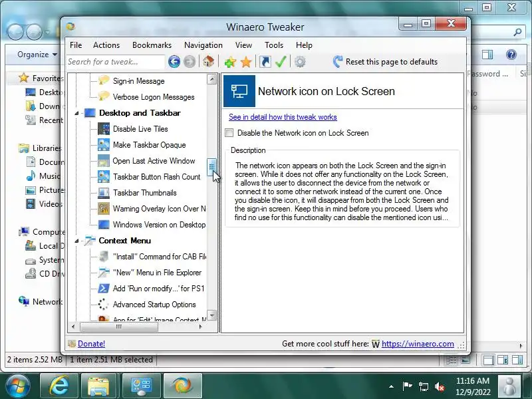The image size is (532, 399).
Task: Click the muted volume tray icon
Action: (440, 386)
